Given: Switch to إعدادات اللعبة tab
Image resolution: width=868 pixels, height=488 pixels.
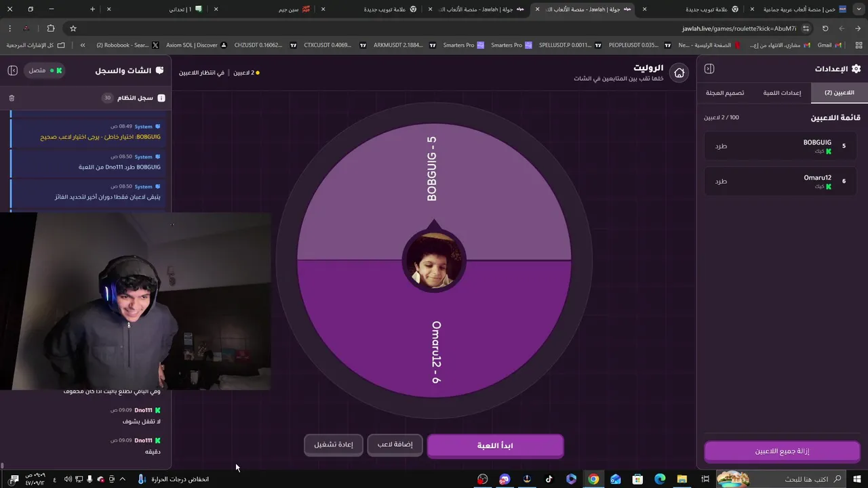Looking at the screenshot, I should pyautogui.click(x=782, y=93).
